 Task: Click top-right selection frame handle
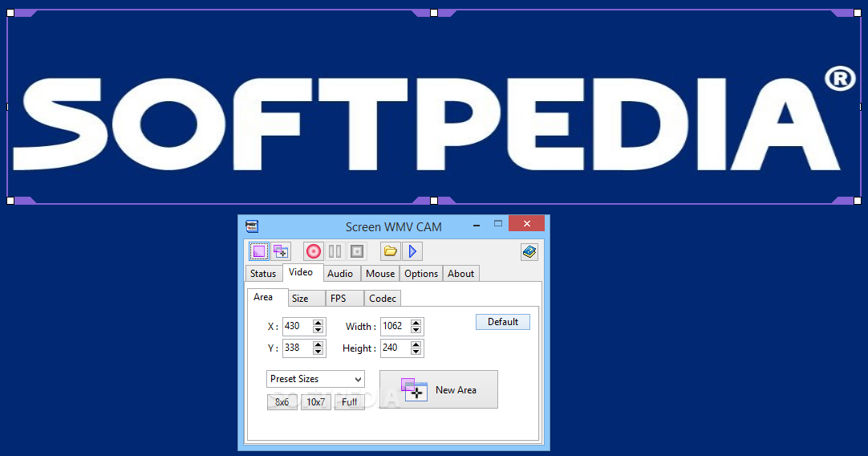(858, 13)
